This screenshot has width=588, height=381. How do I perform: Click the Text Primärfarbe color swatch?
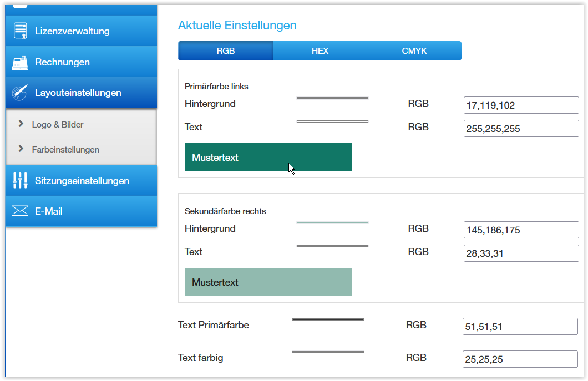328,319
